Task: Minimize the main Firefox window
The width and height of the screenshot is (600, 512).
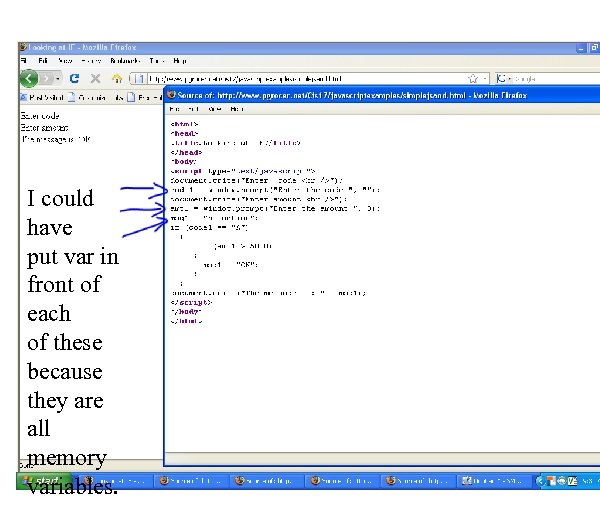Action: click(x=582, y=48)
